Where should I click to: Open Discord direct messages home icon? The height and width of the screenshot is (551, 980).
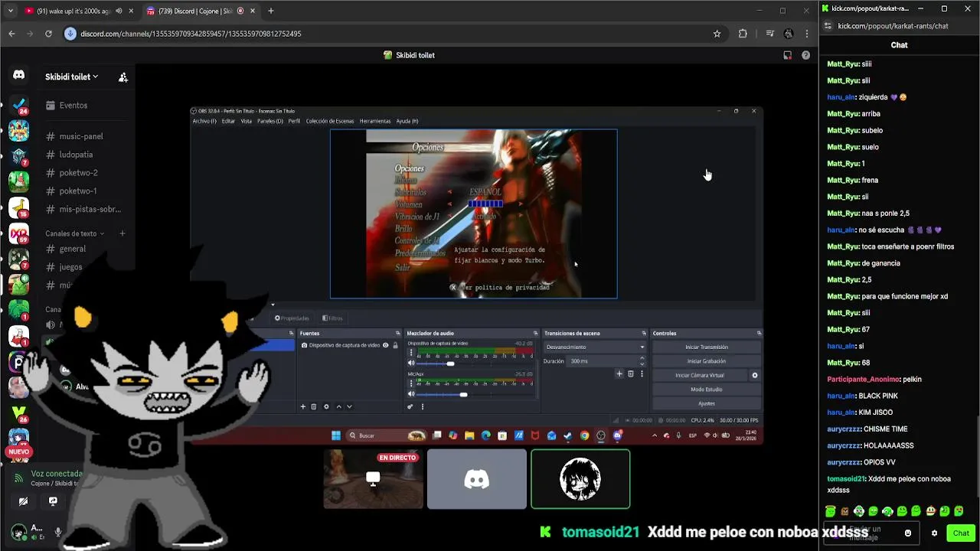(x=18, y=75)
